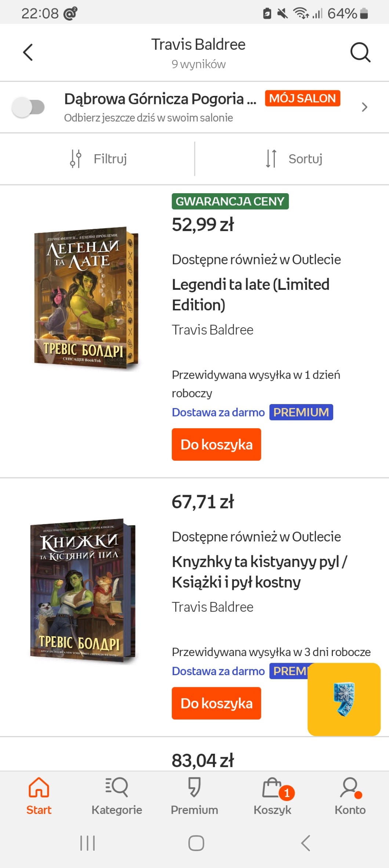
Task: Add Knyzhky ta kistyanyy pyl to cart
Action: pyautogui.click(x=216, y=703)
